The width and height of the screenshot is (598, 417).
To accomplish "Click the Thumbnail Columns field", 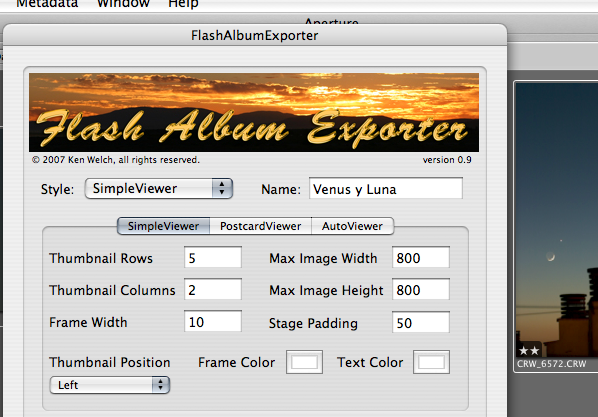I will click(x=213, y=290).
